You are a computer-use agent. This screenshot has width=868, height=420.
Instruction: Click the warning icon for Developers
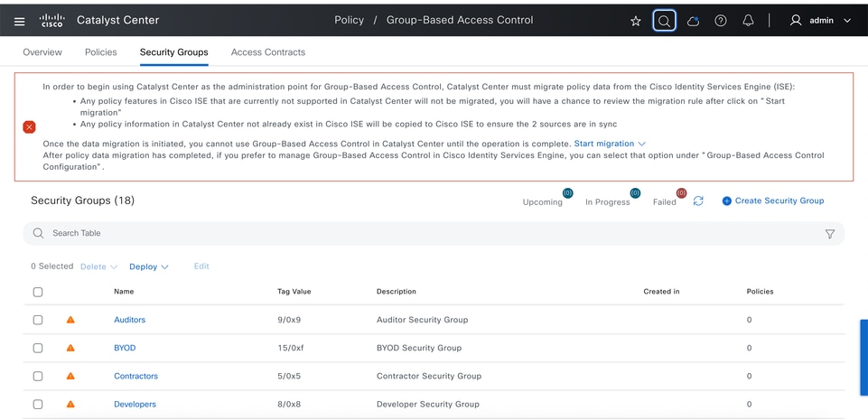tap(70, 404)
